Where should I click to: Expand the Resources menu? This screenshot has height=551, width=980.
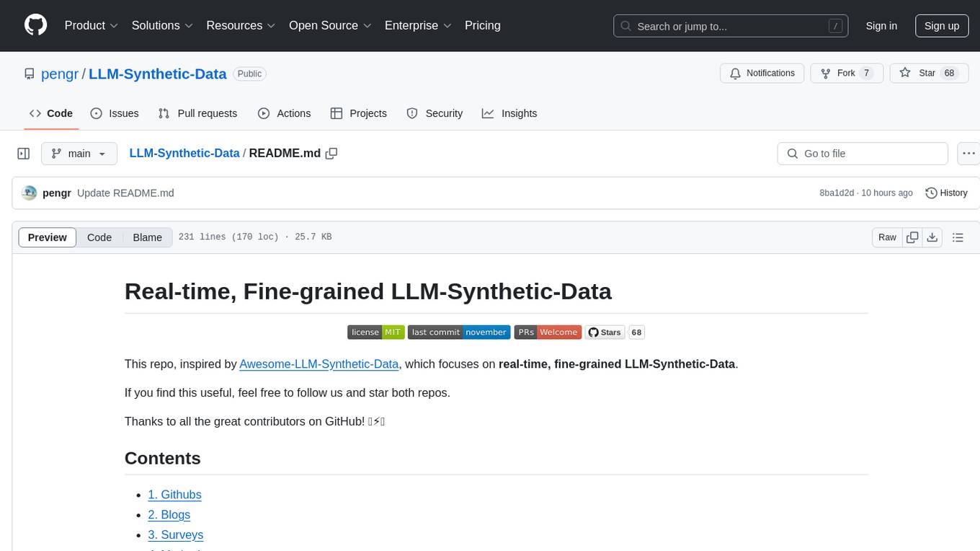point(241,25)
